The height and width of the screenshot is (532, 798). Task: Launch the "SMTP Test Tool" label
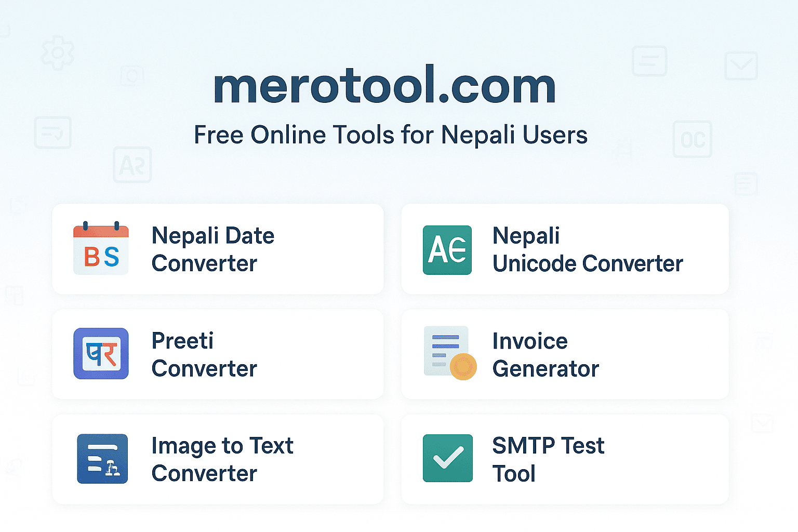pyautogui.click(x=548, y=459)
